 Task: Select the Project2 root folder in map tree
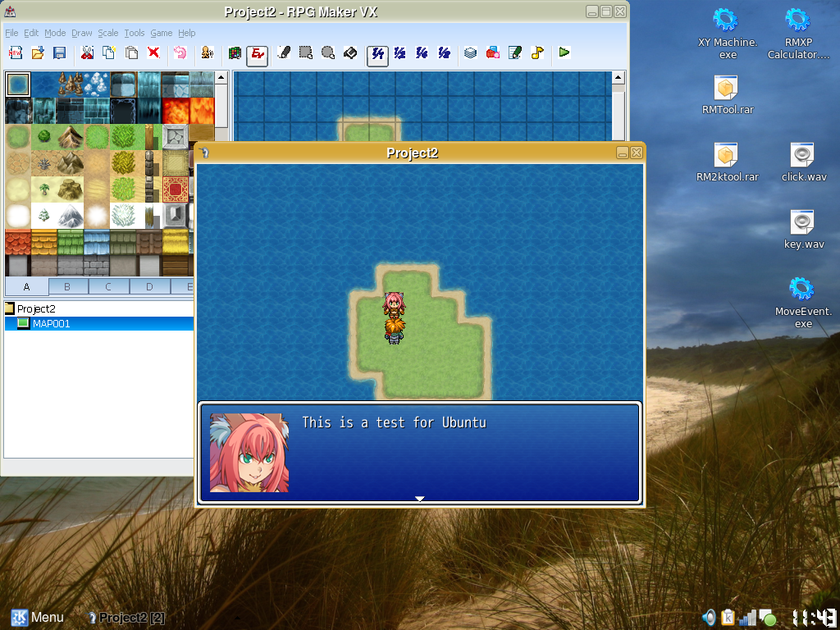point(36,308)
